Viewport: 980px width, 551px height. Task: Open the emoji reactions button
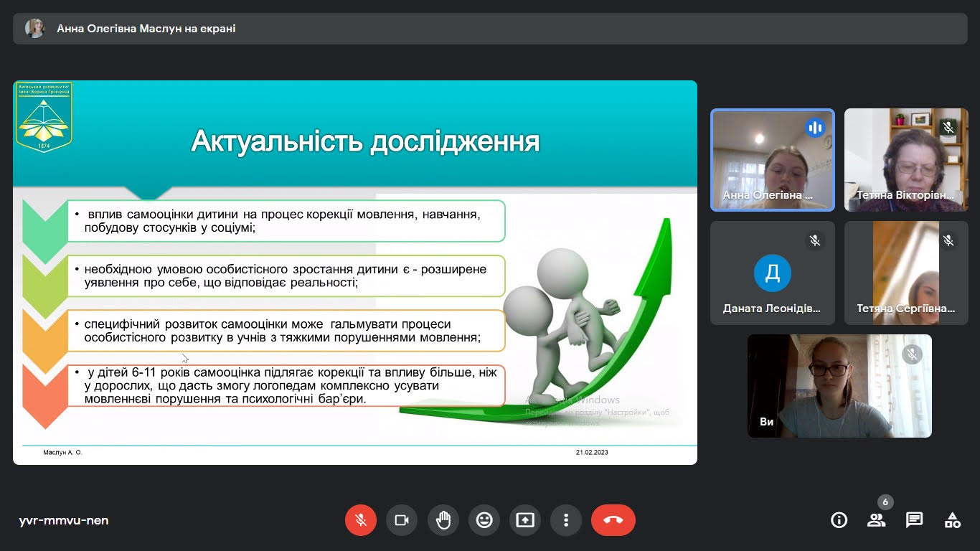484,520
